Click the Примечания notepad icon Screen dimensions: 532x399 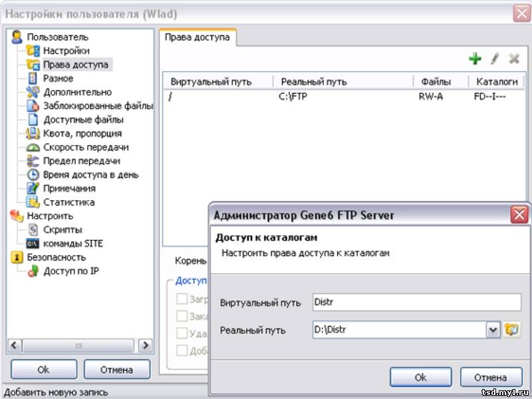(x=33, y=188)
